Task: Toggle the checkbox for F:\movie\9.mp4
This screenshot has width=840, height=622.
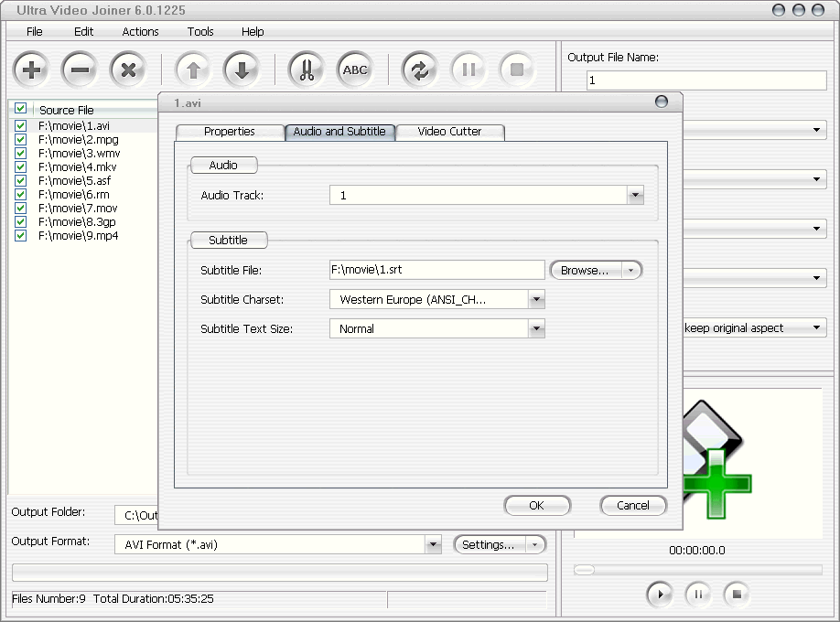Action: [20, 235]
